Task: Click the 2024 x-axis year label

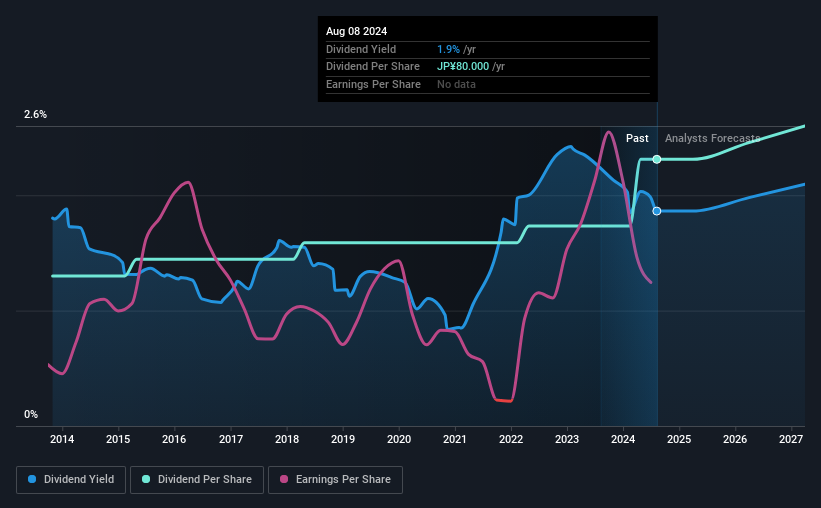Action: pyautogui.click(x=623, y=439)
